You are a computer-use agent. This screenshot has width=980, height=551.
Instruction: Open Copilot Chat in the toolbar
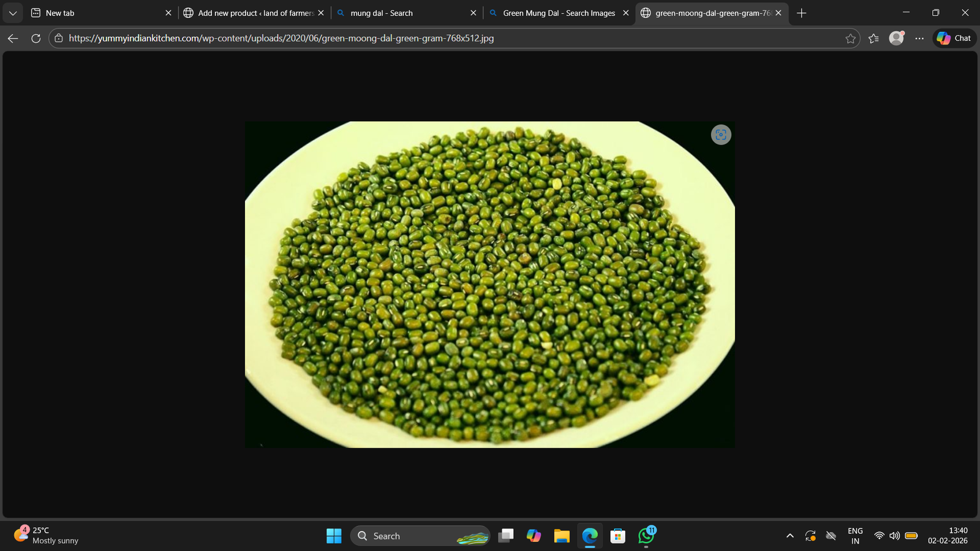pos(954,38)
